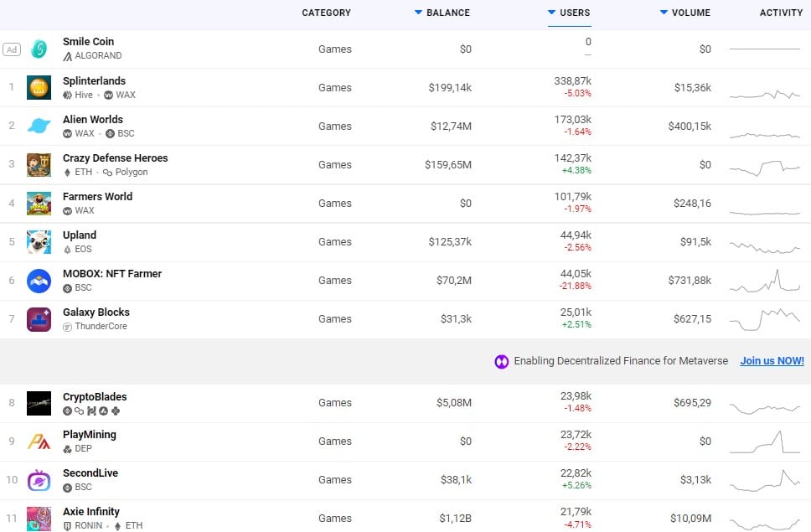Select the $10,09M volume of Axie Infinity

[690, 519]
